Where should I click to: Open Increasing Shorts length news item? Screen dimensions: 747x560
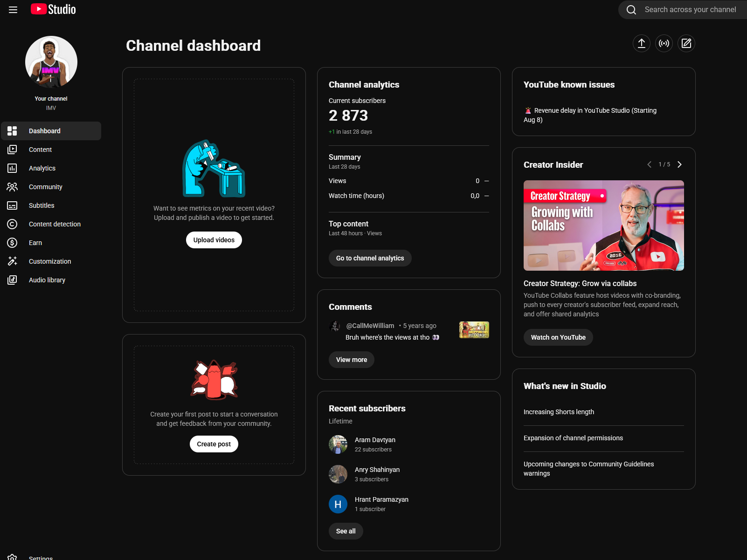(x=559, y=412)
